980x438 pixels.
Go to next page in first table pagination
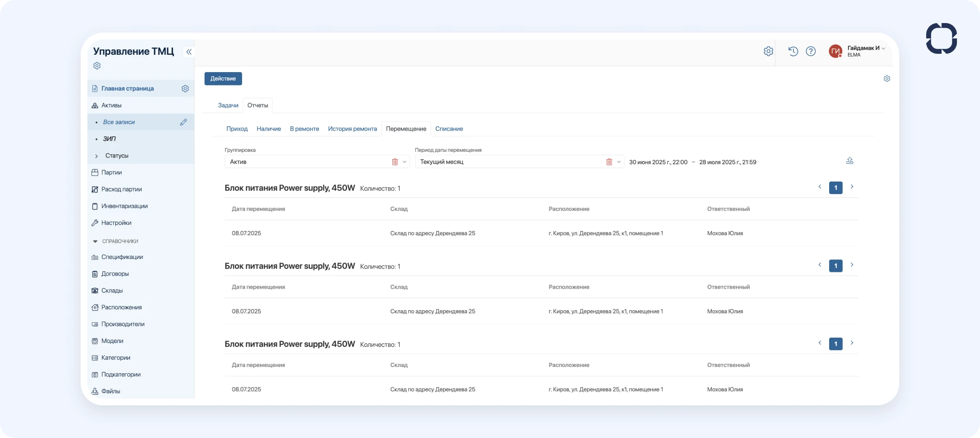(x=852, y=187)
